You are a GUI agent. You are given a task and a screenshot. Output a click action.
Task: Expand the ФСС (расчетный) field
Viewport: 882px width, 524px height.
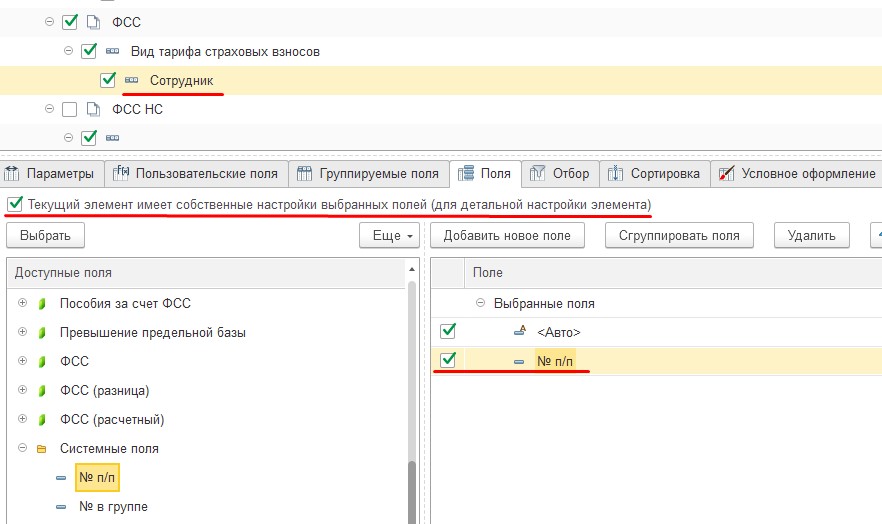coord(22,418)
